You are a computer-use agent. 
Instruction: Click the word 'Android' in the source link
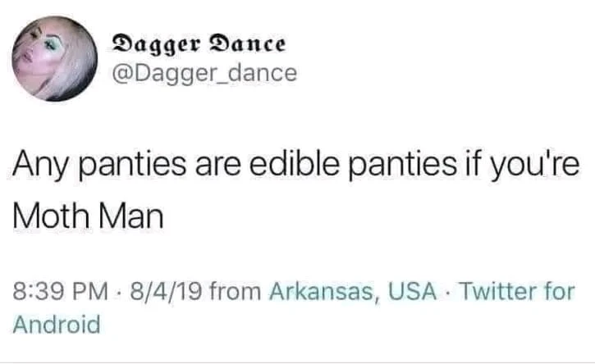click(x=57, y=323)
